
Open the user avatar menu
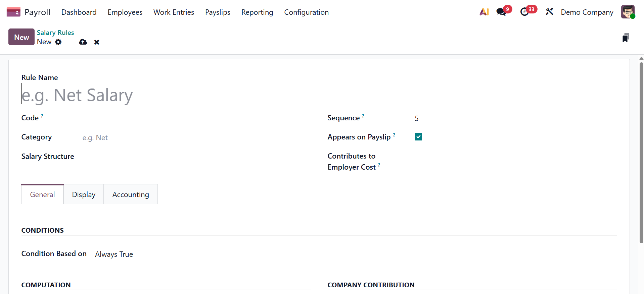(628, 12)
